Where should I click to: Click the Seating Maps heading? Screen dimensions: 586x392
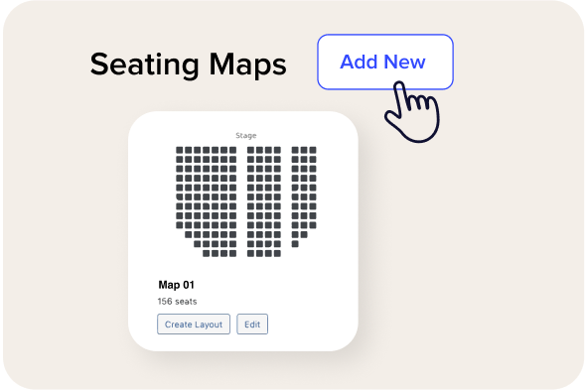point(189,65)
